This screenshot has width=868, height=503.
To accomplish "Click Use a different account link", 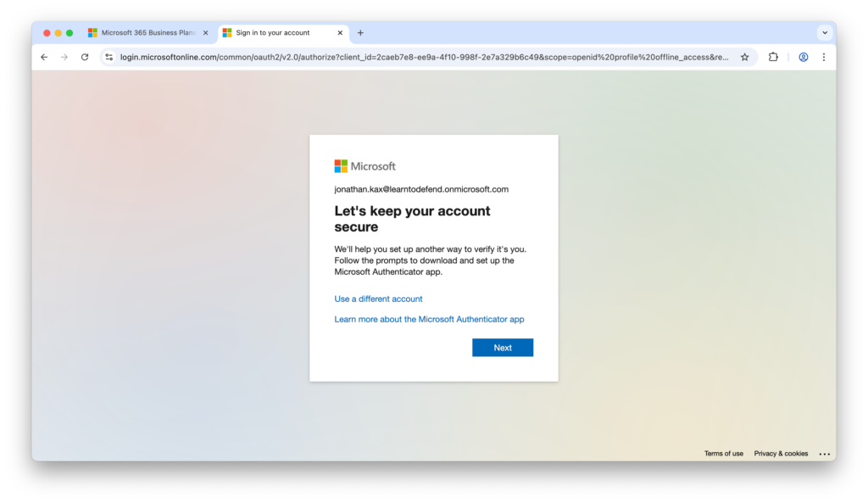I will (378, 299).
